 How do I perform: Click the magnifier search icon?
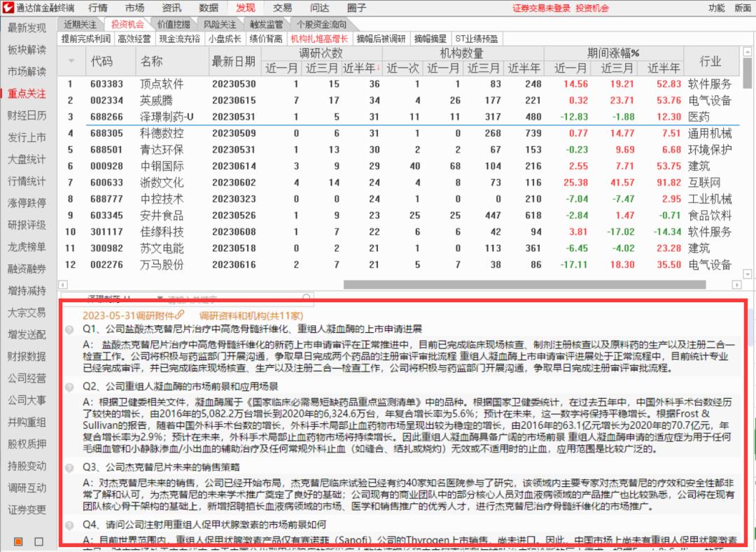306,297
